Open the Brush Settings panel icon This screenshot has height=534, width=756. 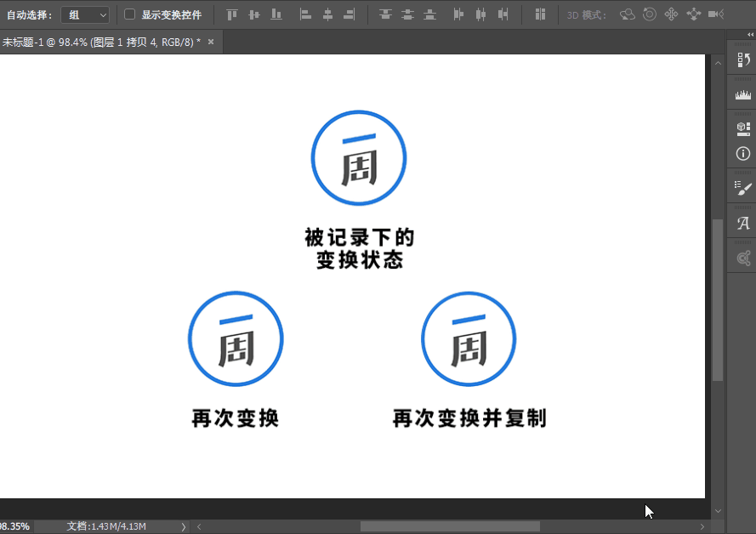click(x=742, y=188)
